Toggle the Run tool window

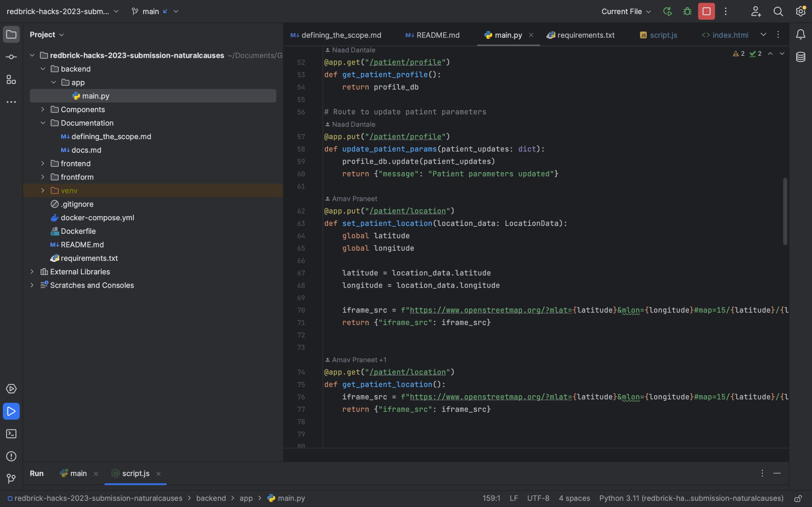[11, 411]
